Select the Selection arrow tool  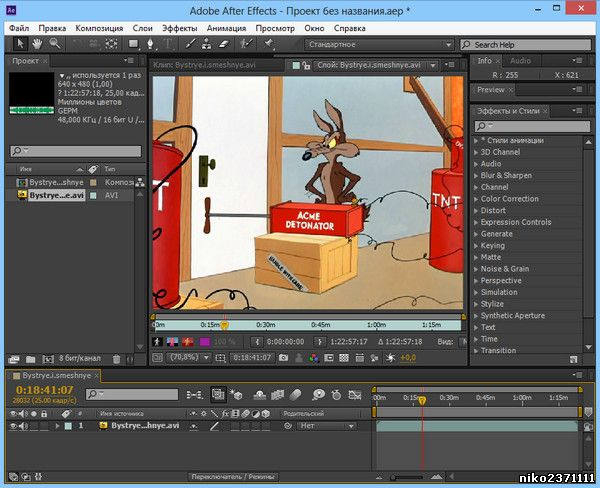pyautogui.click(x=20, y=44)
